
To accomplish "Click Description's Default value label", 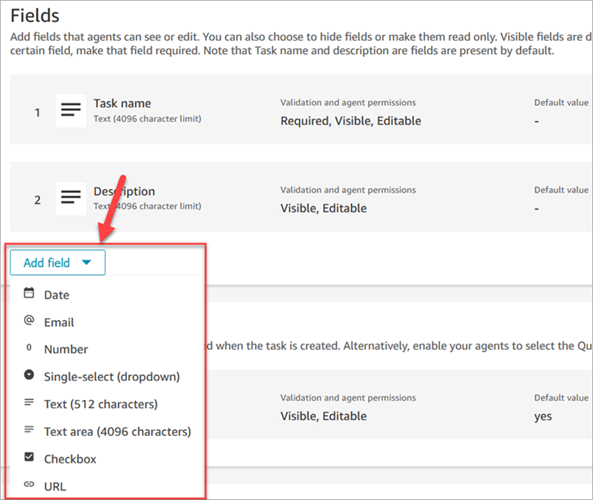I will tap(561, 190).
